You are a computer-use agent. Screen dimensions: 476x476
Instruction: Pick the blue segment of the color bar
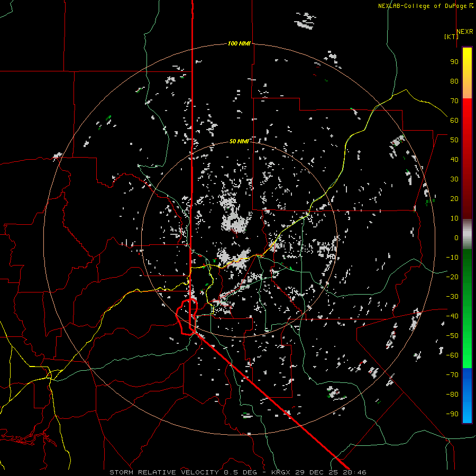(x=467, y=395)
